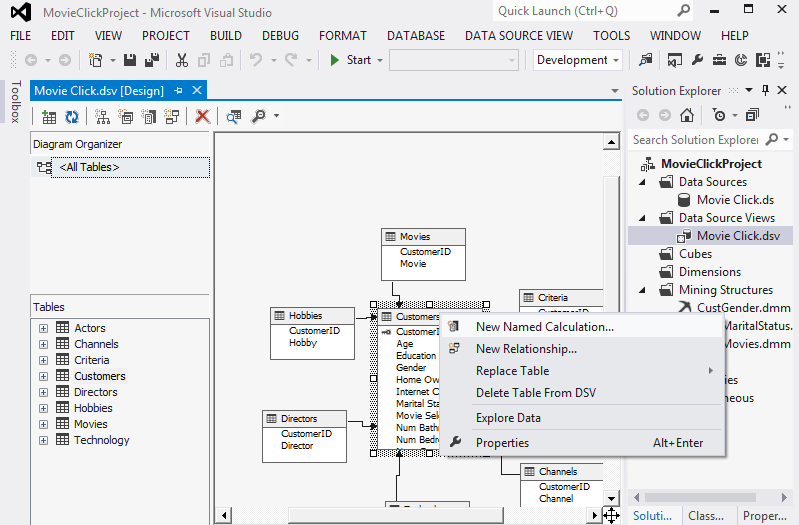Viewport: 799px width, 525px height.
Task: Pin the Solution Explorer panel
Action: 765,91
